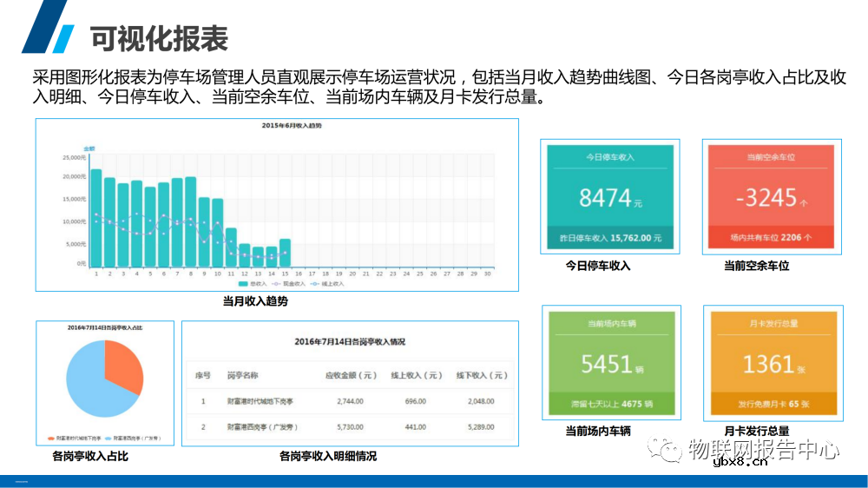
Task: Click the 2015年6月收入趋势 chart title
Action: tap(292, 126)
